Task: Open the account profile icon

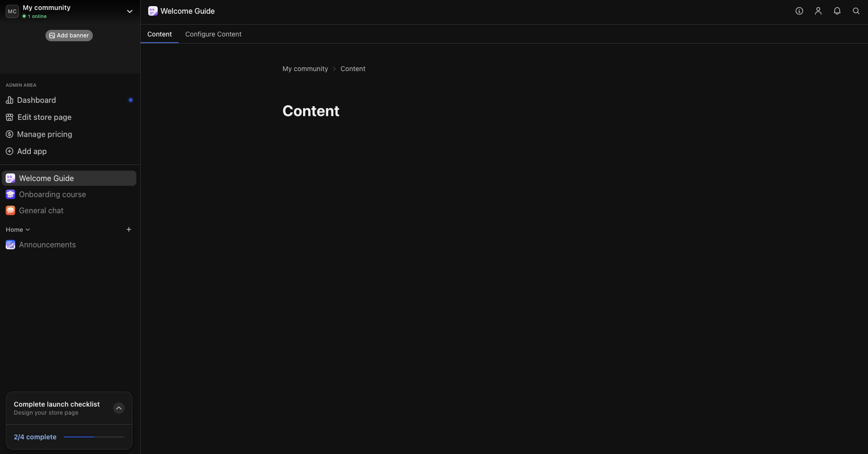Action: coord(818,10)
